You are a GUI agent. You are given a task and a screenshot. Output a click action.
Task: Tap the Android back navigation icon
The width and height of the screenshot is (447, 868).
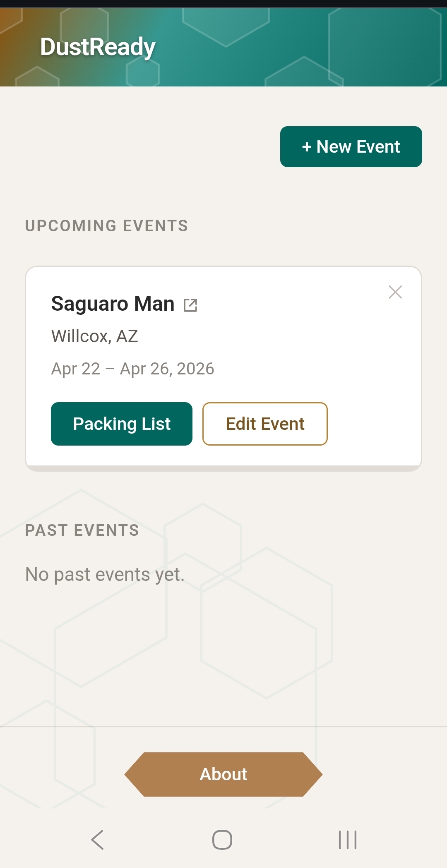[98, 840]
